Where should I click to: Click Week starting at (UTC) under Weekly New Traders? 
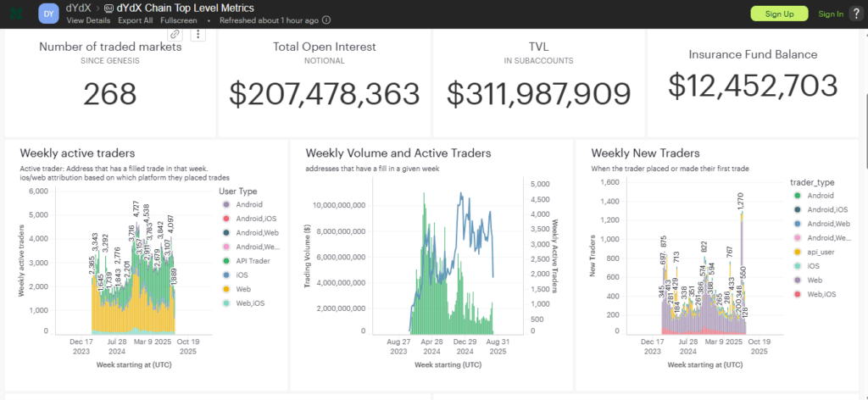704,365
